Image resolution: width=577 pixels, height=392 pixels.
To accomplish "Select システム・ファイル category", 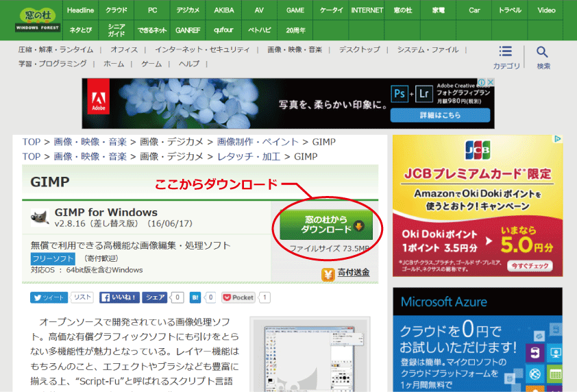I will tap(428, 50).
